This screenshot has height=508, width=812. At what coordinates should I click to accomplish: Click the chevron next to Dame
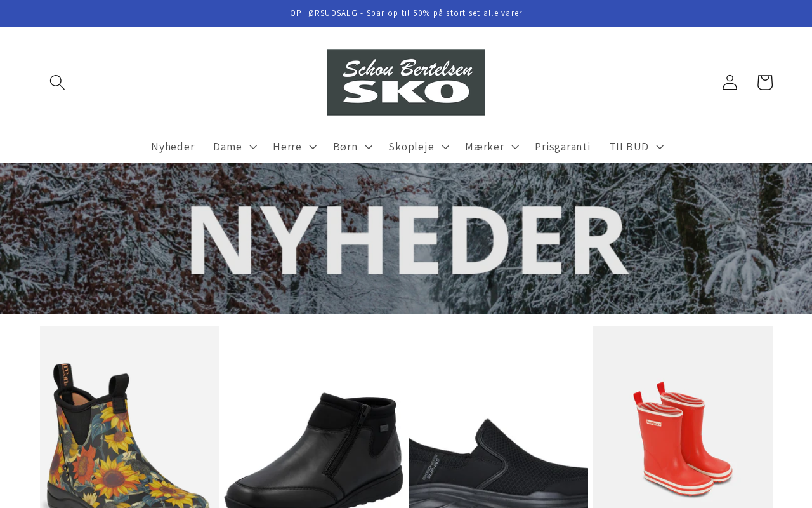[x=253, y=147]
